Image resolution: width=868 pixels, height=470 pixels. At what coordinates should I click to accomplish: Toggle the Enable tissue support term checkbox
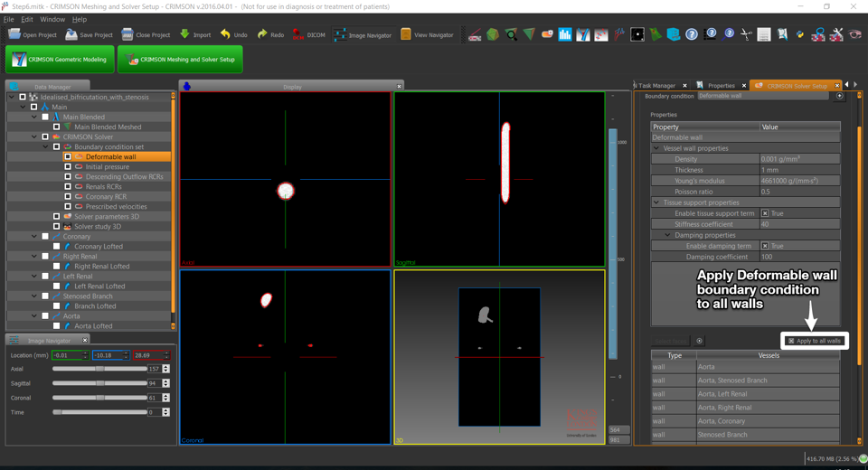coord(764,213)
